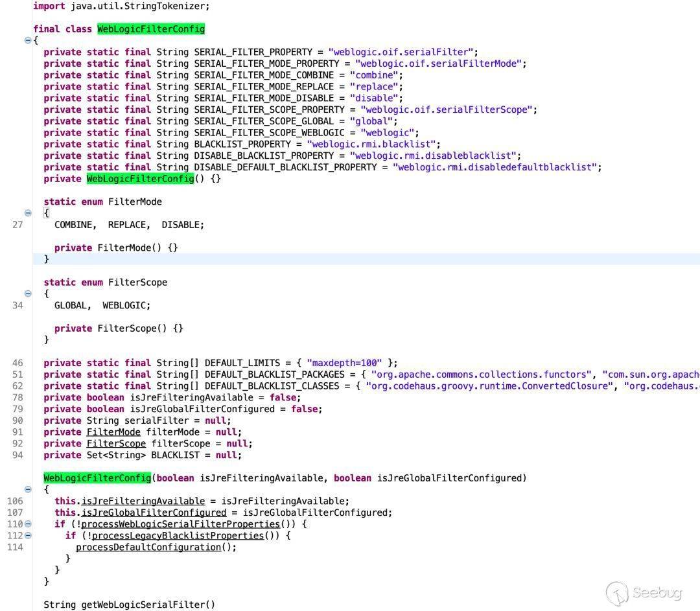The width and height of the screenshot is (700, 611).
Task: Click the string literal "global"
Action: click(x=371, y=121)
